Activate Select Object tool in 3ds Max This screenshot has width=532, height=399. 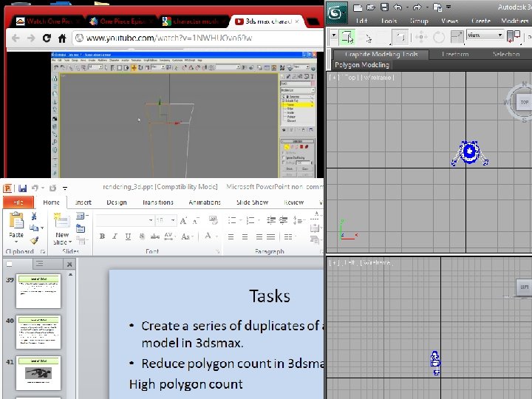347,36
